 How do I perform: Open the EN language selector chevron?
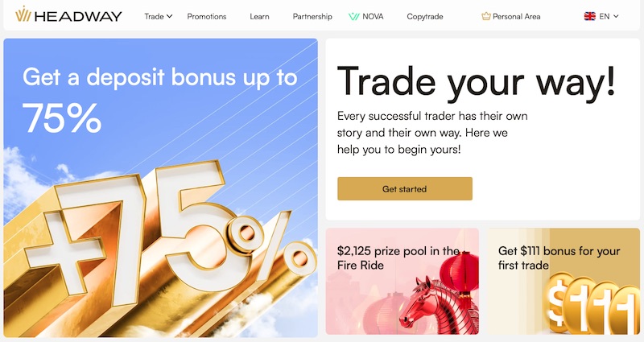coord(616,16)
